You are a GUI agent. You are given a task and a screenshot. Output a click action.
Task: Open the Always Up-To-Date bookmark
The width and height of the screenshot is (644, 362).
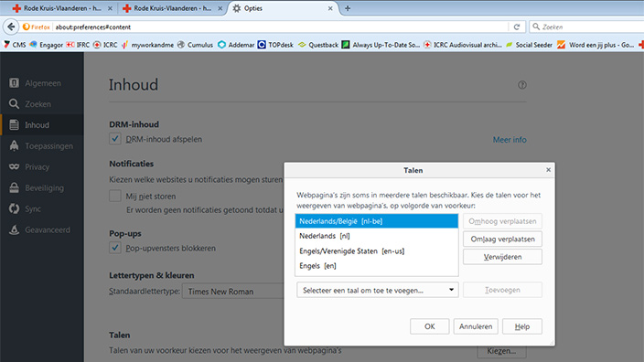[x=381, y=45]
